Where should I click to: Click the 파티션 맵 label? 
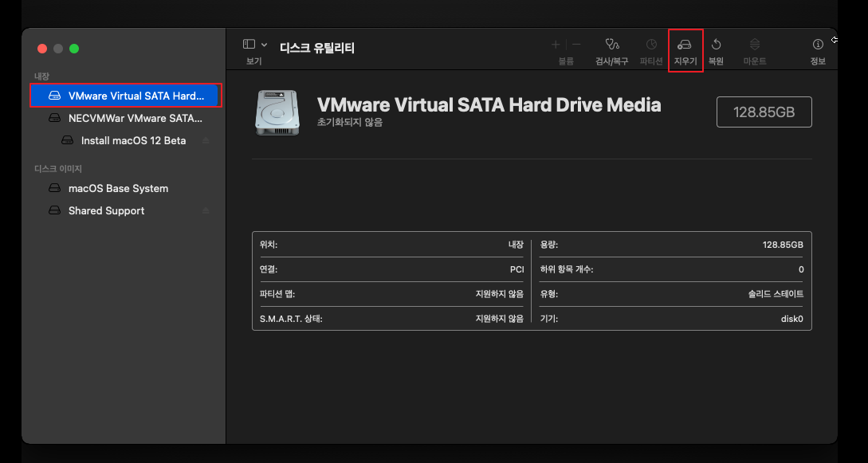pos(277,294)
